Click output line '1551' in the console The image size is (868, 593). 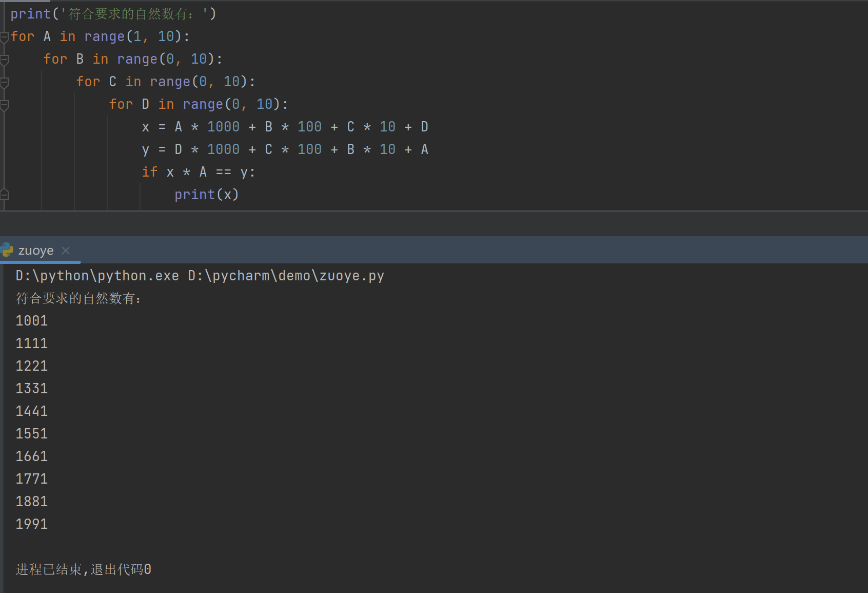tap(31, 433)
